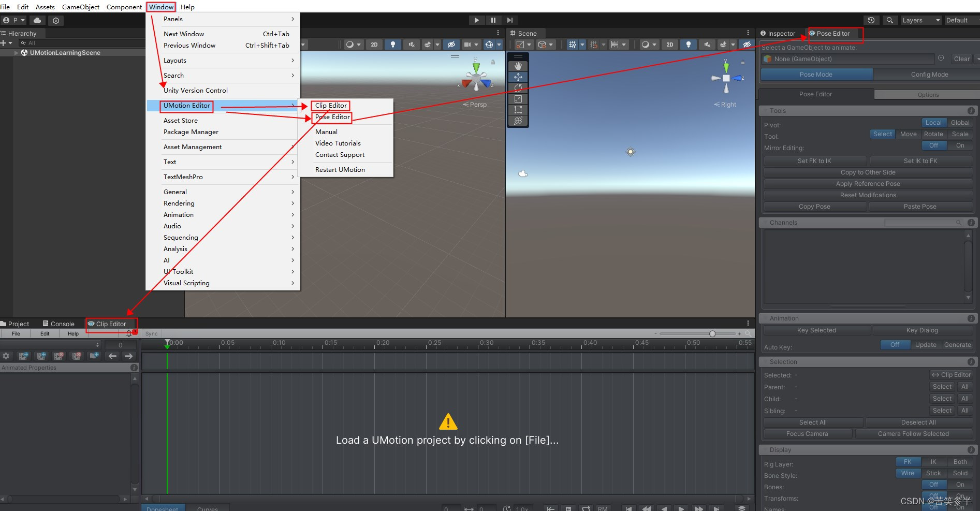Toggle scene audio mute in right Scene view
The image size is (980, 511).
coord(707,45)
